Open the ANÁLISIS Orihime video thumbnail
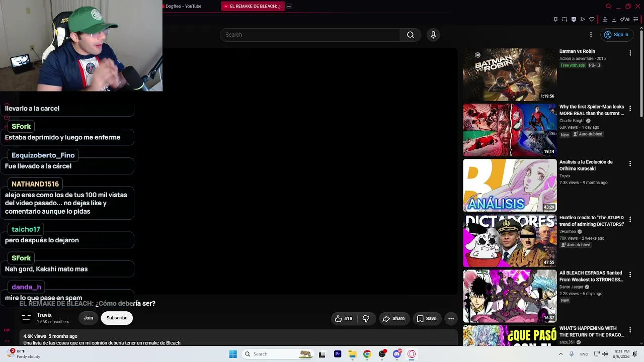 tap(510, 186)
